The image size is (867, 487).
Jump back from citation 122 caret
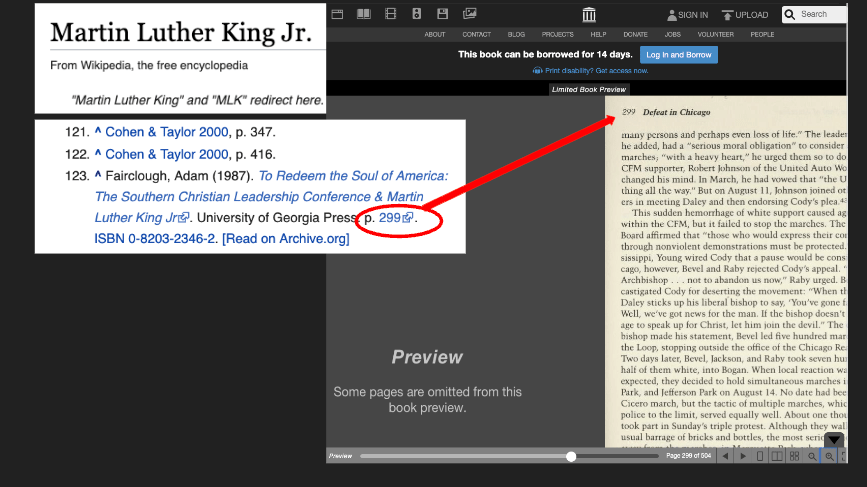click(x=98, y=153)
